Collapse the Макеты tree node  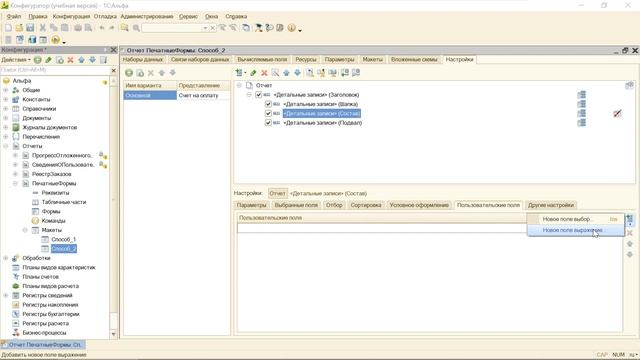[x=25, y=230]
